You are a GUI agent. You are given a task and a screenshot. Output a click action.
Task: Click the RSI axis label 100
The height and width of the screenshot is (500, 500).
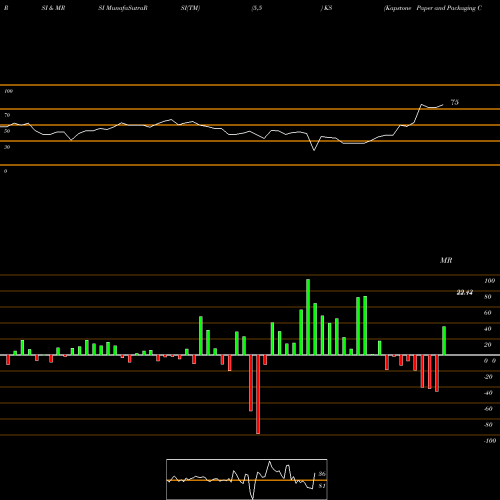tap(8, 91)
